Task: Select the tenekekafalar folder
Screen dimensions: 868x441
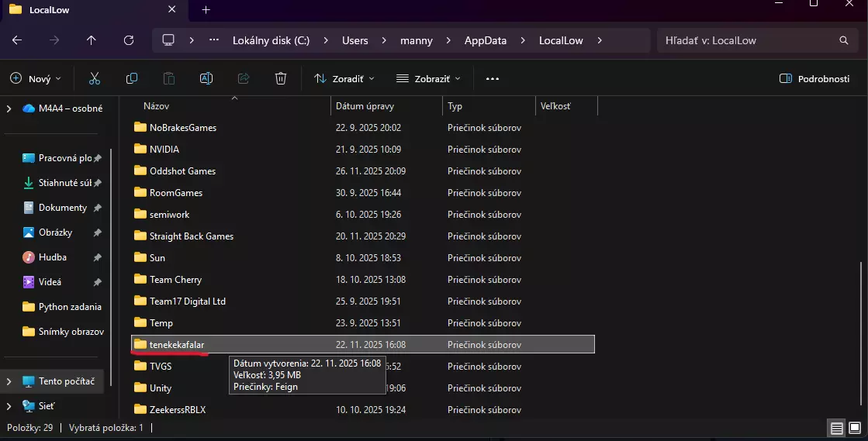Action: pos(362,345)
